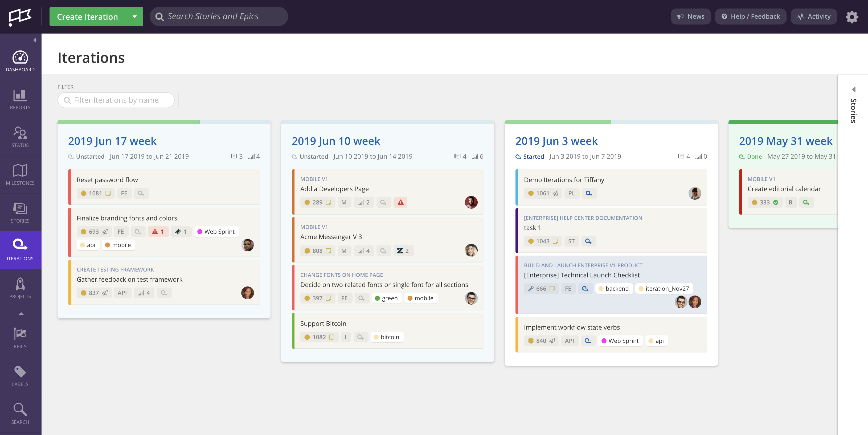The width and height of the screenshot is (868, 435).
Task: Click blocker warning badge on Finalize branding
Action: [158, 232]
